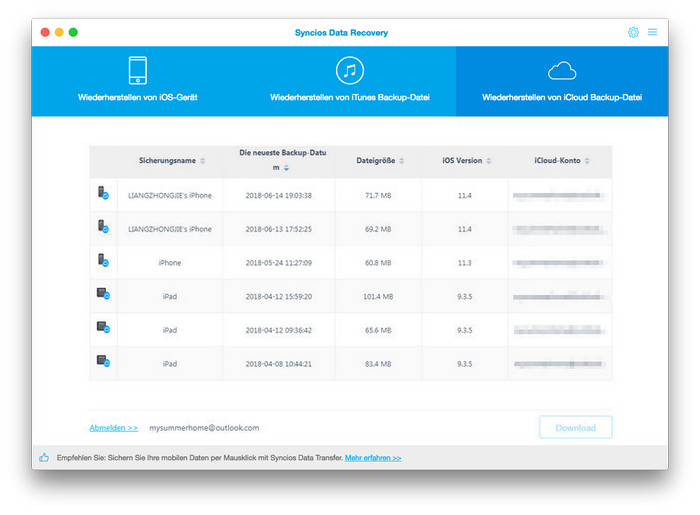The image size is (700, 515).
Task: Click the Abmelden >> link
Action: (113, 428)
